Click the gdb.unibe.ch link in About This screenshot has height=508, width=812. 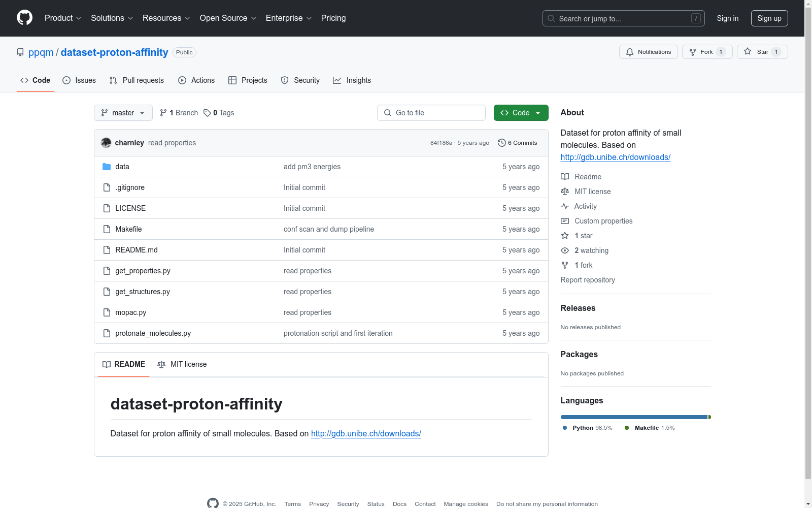(616, 157)
